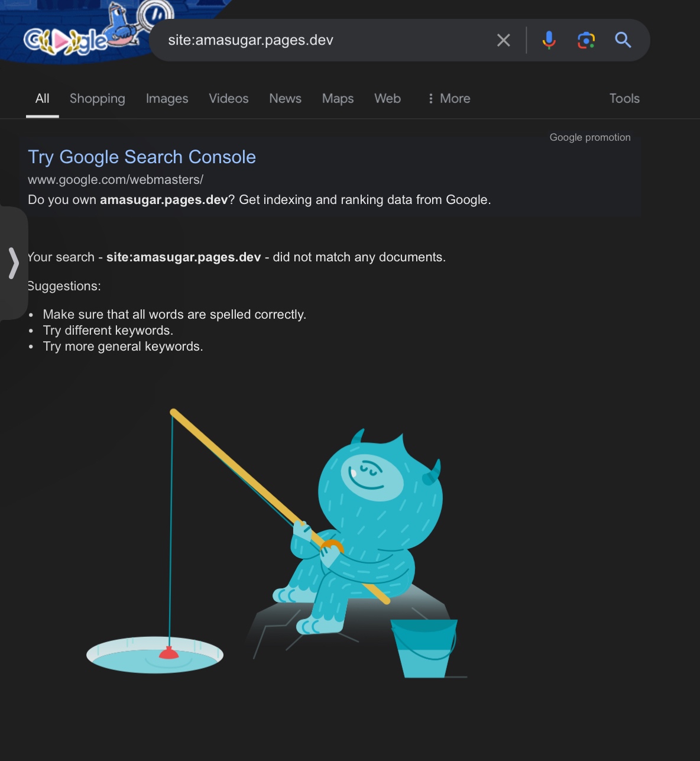Screen dimensions: 700x761
Task: Switch to the Videos tab
Action: [x=229, y=99]
